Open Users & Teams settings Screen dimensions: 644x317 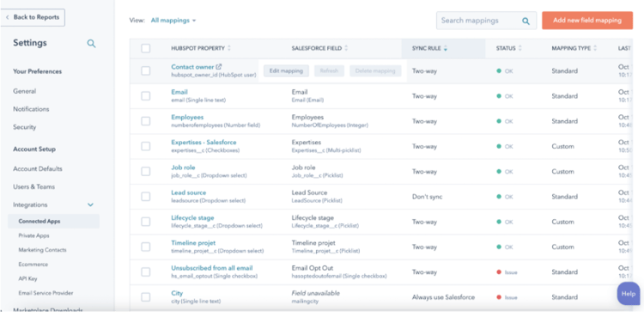(x=34, y=186)
